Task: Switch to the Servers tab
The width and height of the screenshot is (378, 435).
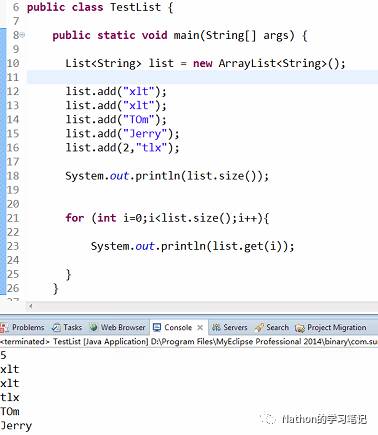Action: 230,328
